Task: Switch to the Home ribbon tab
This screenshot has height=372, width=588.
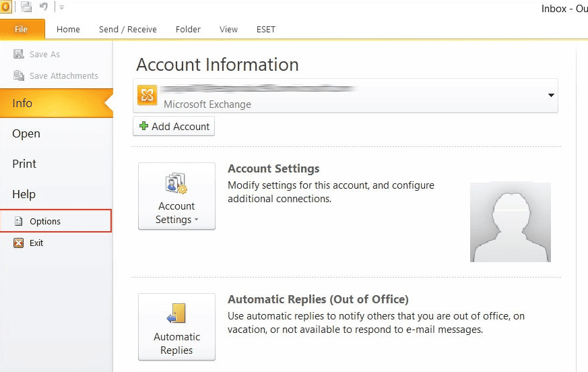Action: 68,29
